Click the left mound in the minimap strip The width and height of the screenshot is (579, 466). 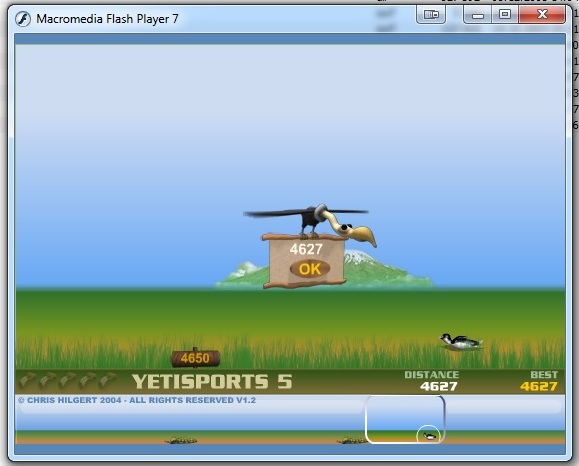(181, 440)
